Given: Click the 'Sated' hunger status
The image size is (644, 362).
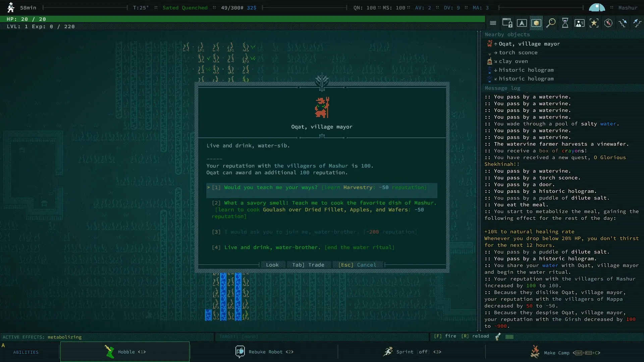Looking at the screenshot, I should (x=170, y=8).
